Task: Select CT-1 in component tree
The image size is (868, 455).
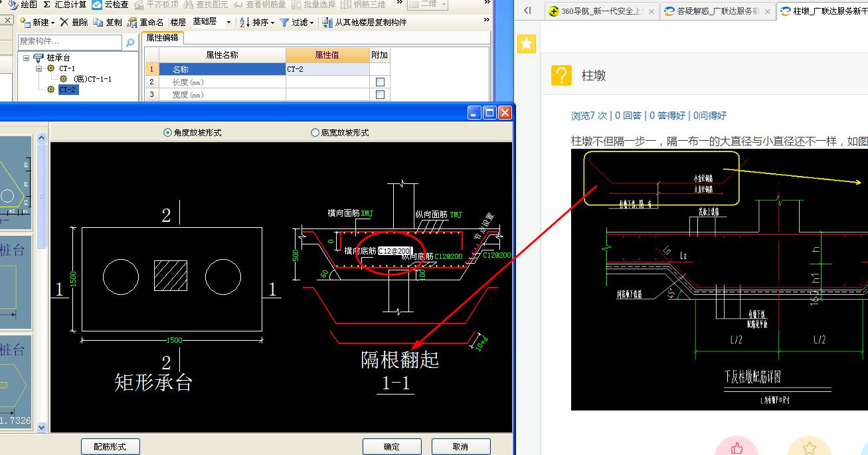Action: pyautogui.click(x=66, y=68)
